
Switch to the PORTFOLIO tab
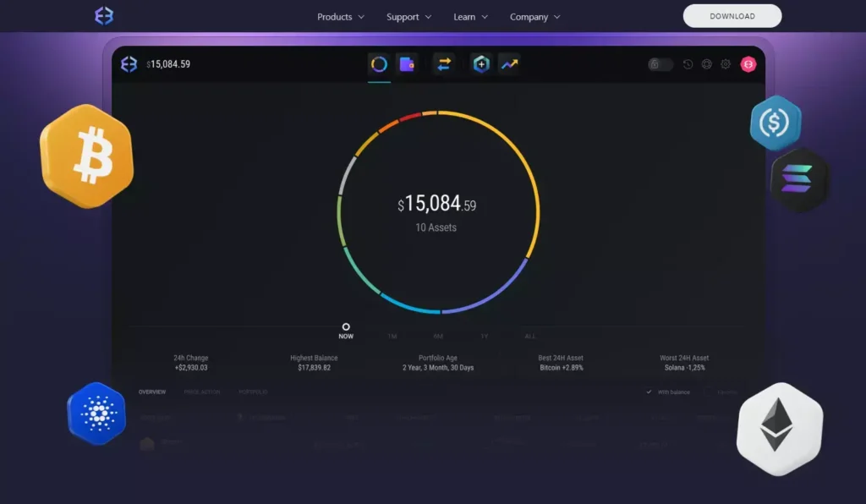coord(253,392)
